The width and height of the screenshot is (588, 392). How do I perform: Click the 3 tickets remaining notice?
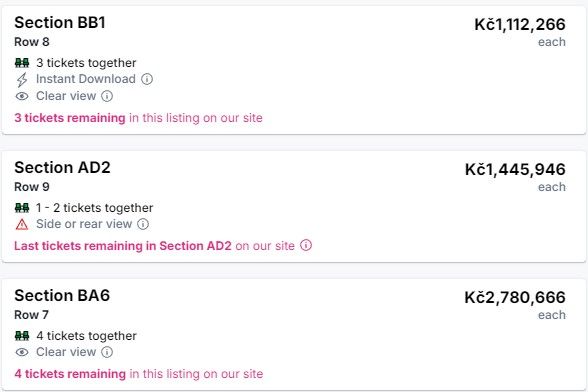[138, 118]
